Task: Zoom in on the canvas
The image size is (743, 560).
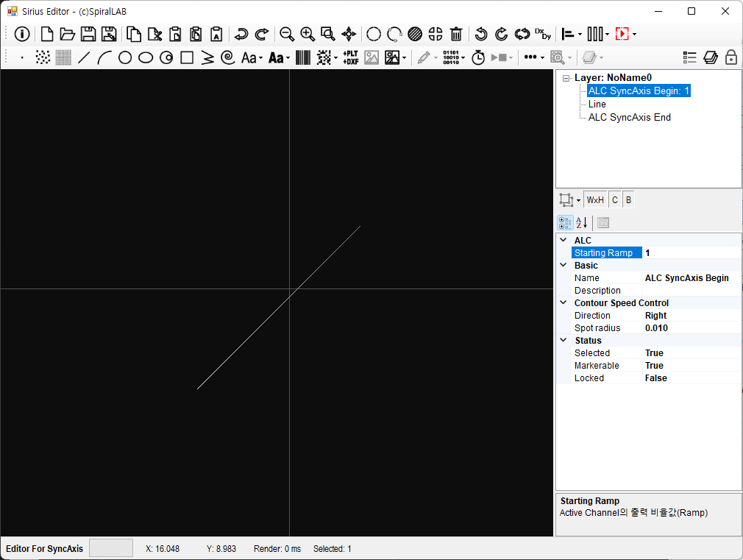Action: point(307,34)
